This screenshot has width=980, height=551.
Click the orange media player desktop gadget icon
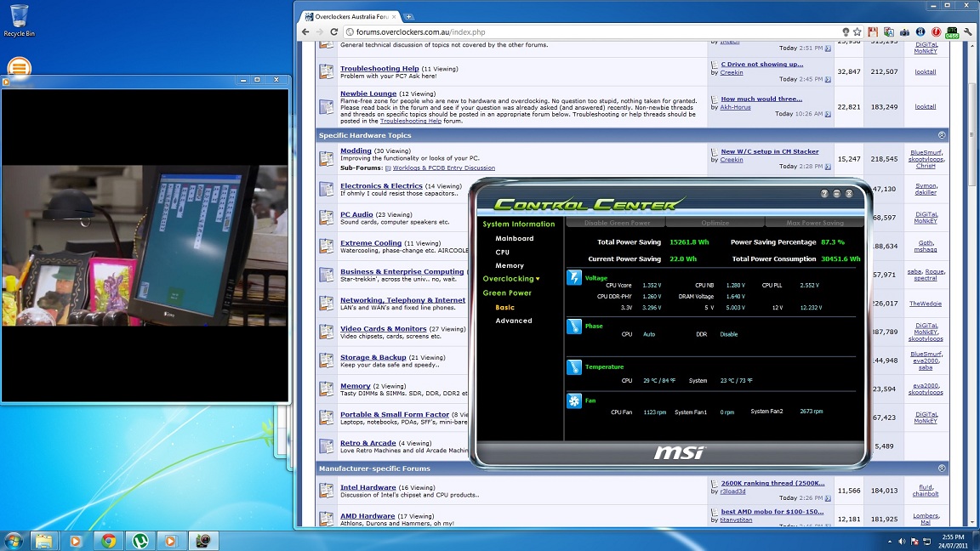[19, 67]
